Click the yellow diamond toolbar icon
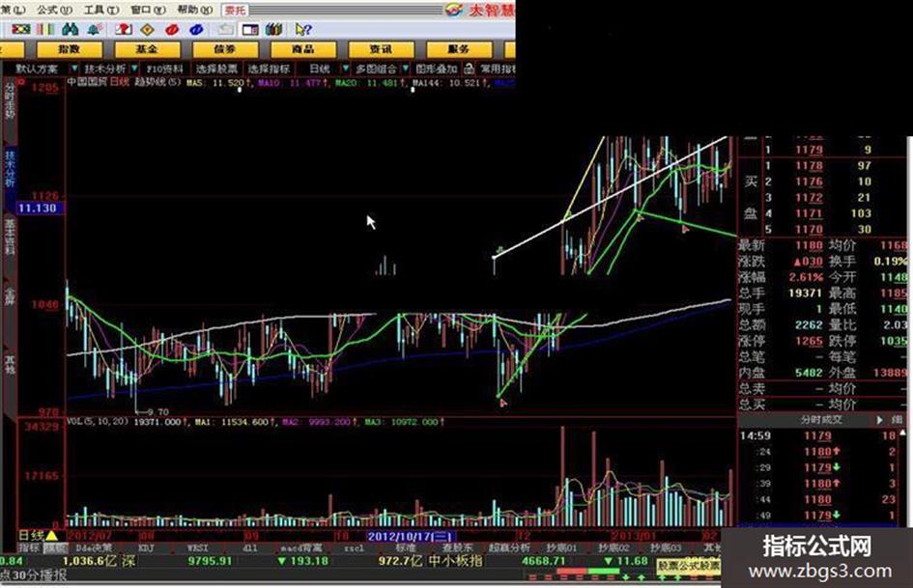This screenshot has height=588, width=913. [x=147, y=29]
